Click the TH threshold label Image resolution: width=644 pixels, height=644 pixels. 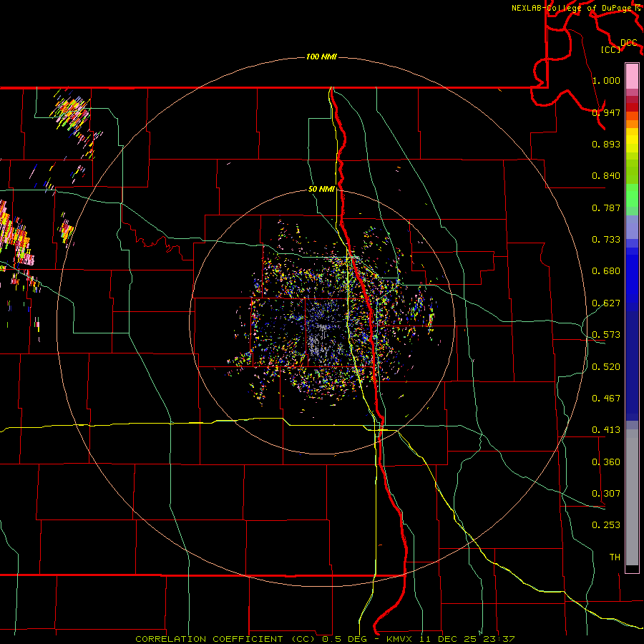tap(615, 557)
